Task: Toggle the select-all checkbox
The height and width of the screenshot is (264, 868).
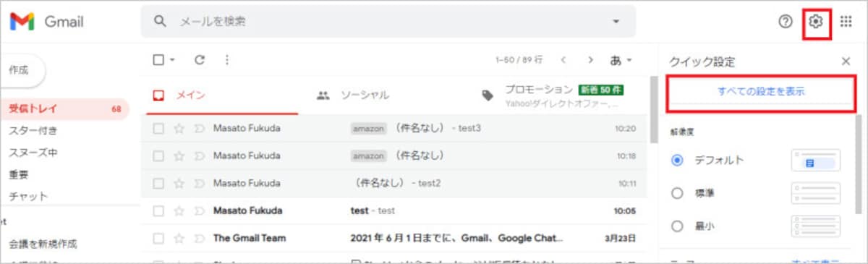Action: [158, 60]
